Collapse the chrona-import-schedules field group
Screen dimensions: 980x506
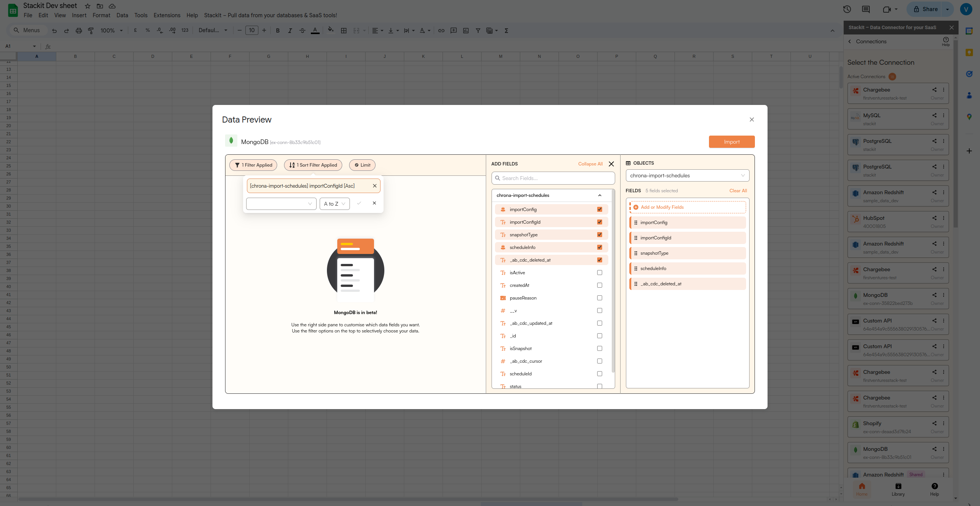(x=599, y=195)
